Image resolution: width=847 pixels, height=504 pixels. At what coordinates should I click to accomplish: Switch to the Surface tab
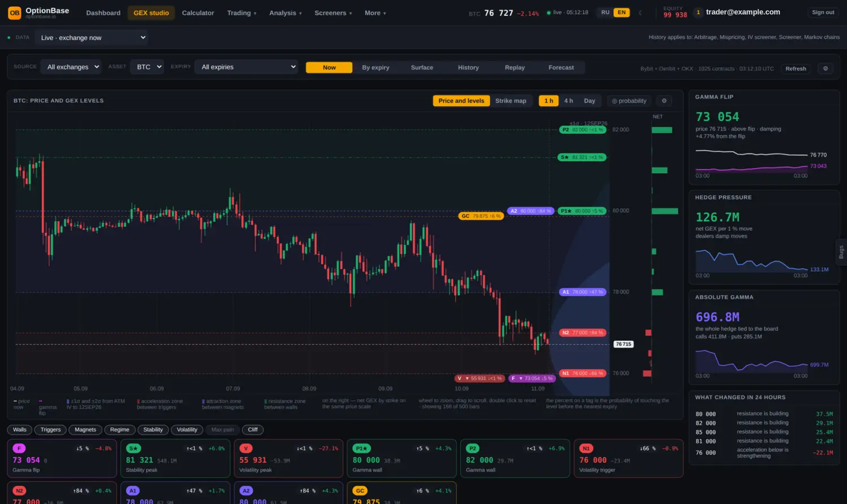click(422, 68)
